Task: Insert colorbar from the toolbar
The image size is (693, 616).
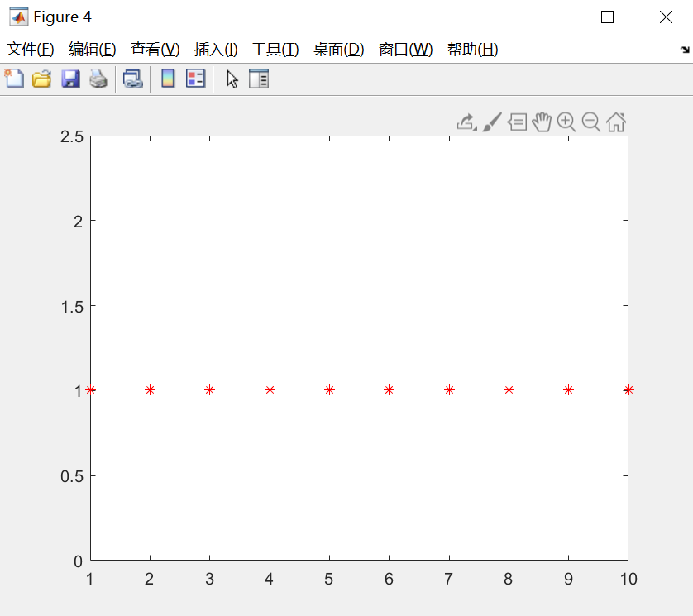Action: point(168,79)
